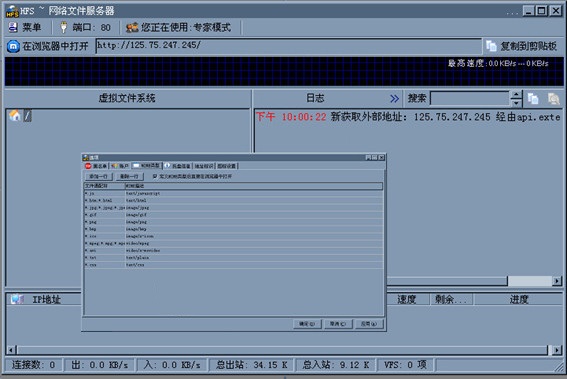Click the 日志 log panel header
This screenshot has height=379, width=567.
point(315,98)
